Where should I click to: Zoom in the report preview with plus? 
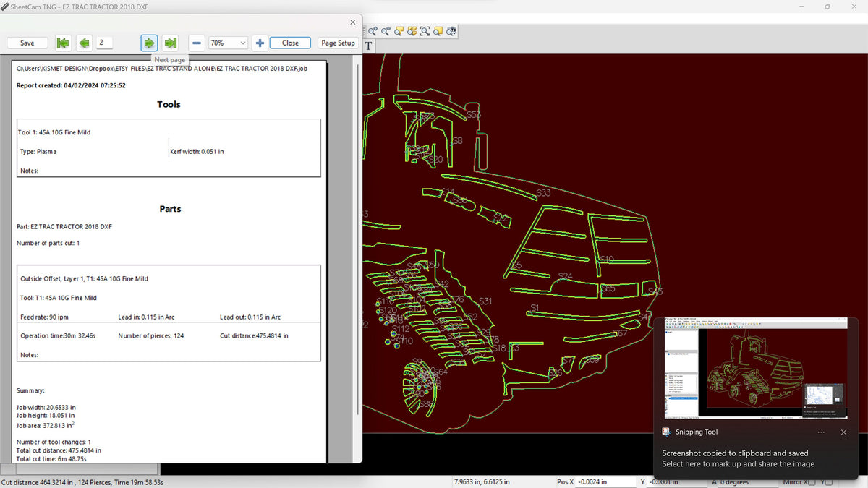pos(260,43)
